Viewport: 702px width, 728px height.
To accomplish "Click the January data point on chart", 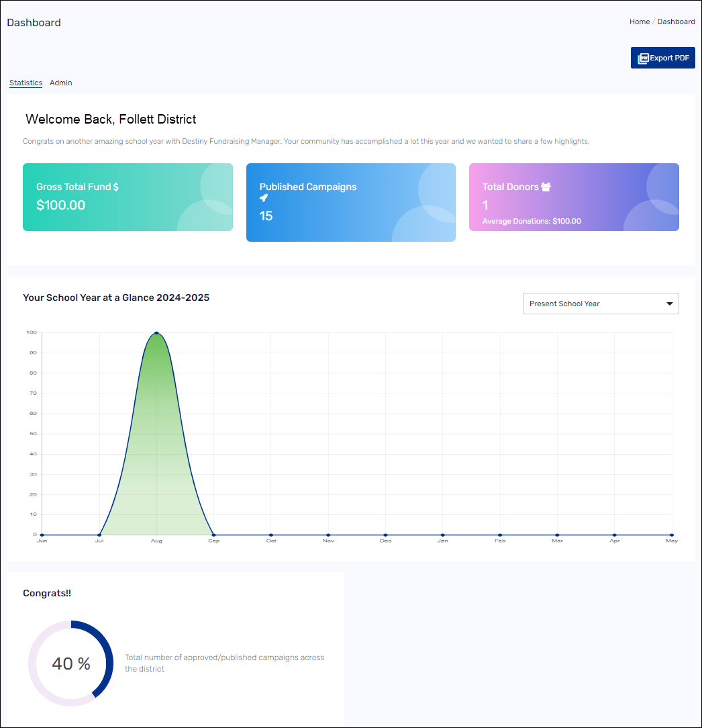I will point(442,535).
